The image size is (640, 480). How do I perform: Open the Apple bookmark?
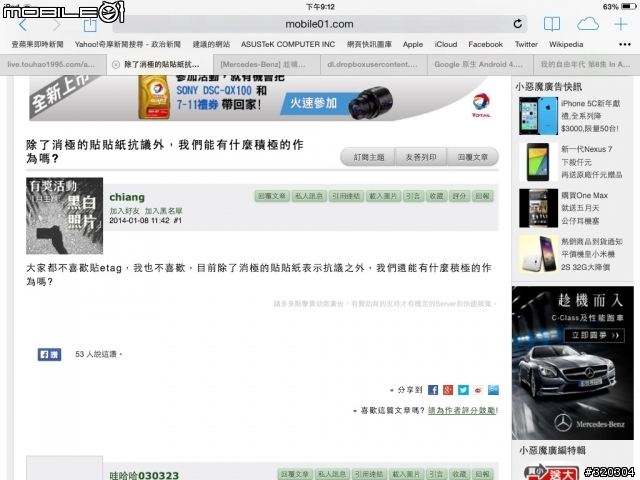click(413, 44)
